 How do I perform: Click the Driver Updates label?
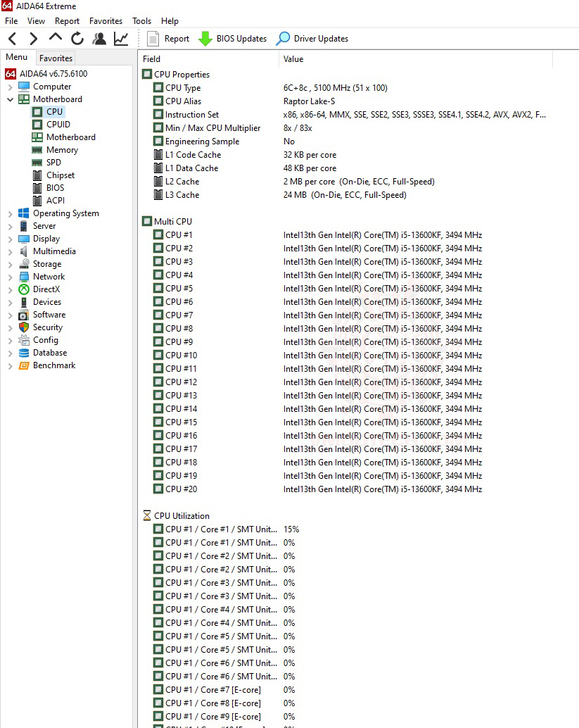(321, 39)
